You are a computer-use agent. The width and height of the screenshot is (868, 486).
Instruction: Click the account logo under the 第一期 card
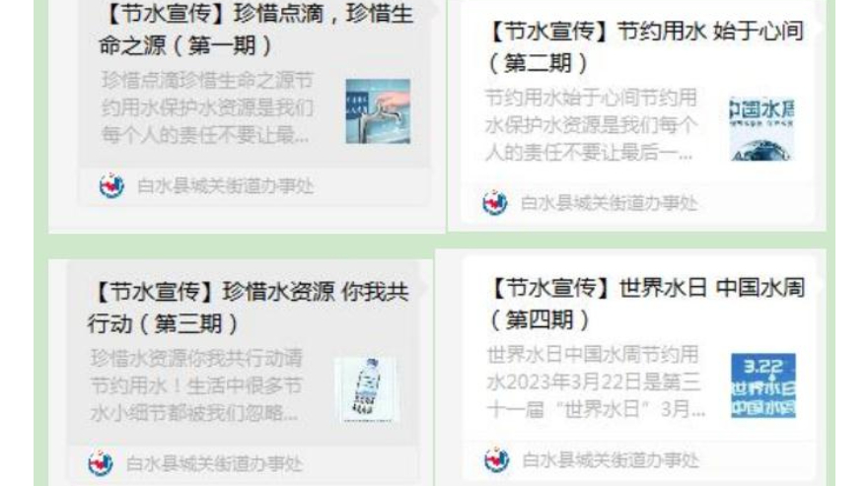pos(111,186)
